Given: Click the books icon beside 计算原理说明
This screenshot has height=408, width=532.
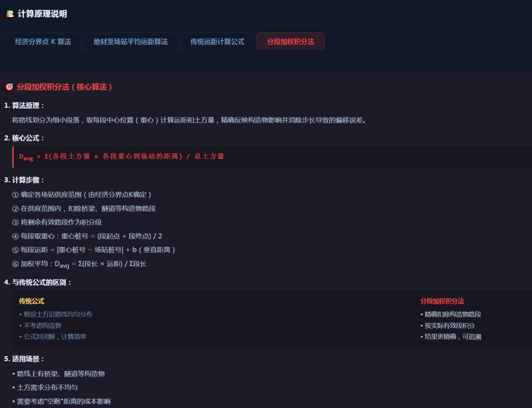Looking at the screenshot, I should point(10,14).
